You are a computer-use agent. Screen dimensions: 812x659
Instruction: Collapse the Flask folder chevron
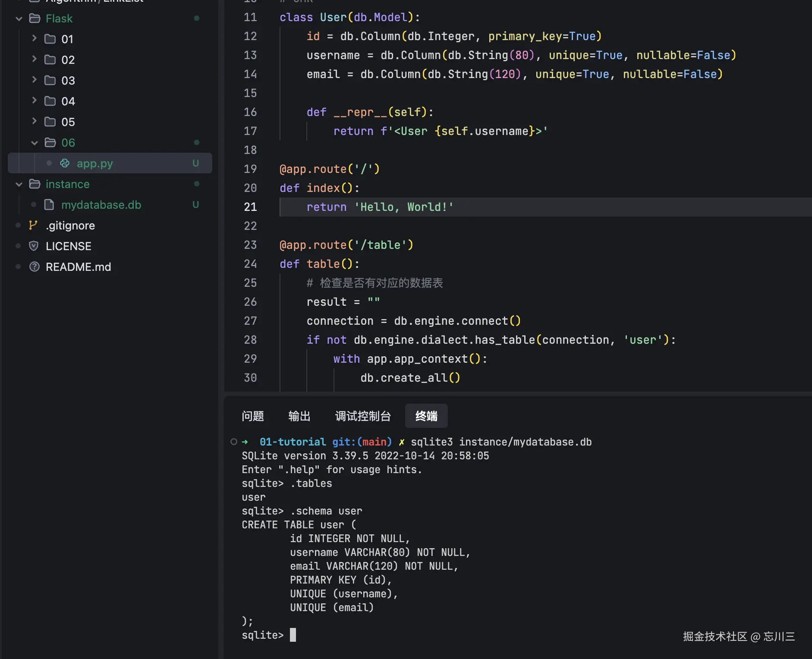click(x=19, y=19)
